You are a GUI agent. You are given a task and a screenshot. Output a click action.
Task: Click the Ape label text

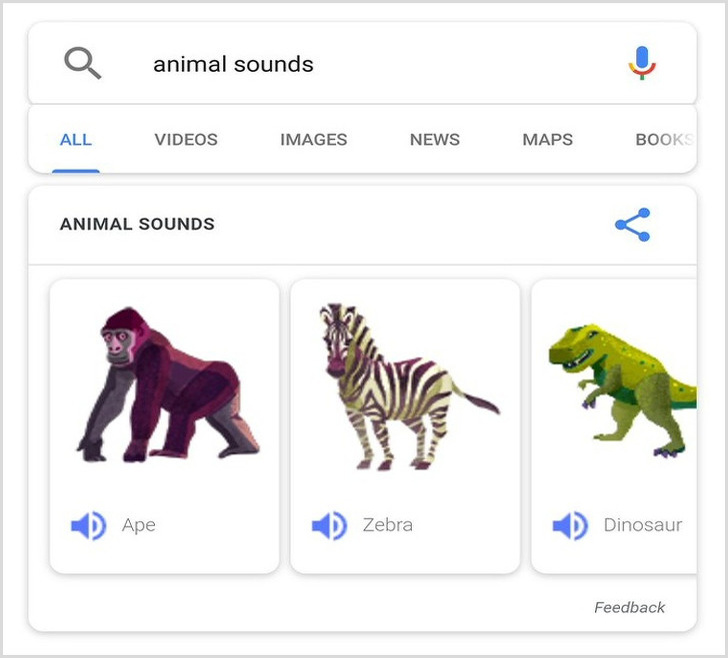coord(139,525)
